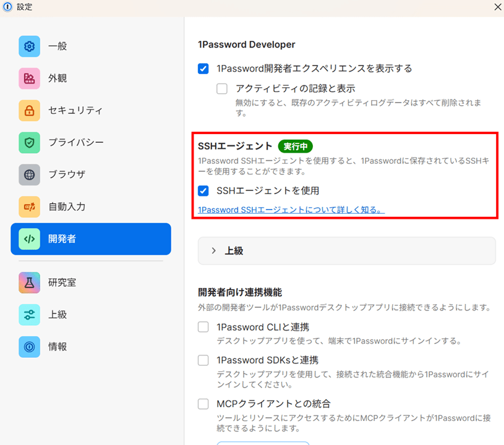Open the 情報 about section
Image resolution: width=504 pixels, height=445 pixels.
[x=91, y=347]
